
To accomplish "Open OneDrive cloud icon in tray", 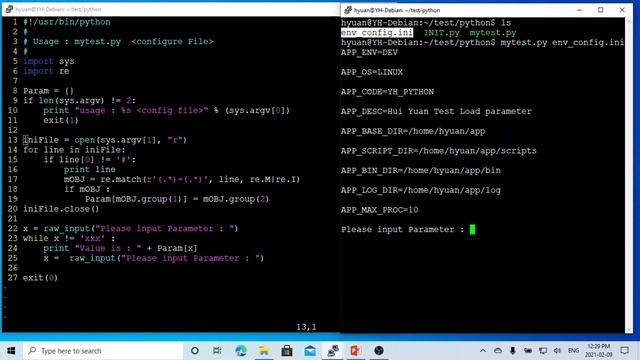I will click(498, 351).
